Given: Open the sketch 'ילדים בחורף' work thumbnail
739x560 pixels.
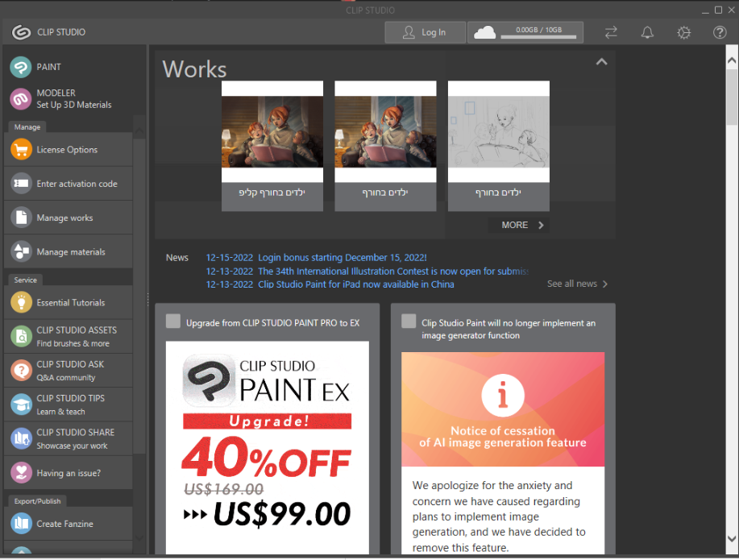Looking at the screenshot, I should click(499, 146).
